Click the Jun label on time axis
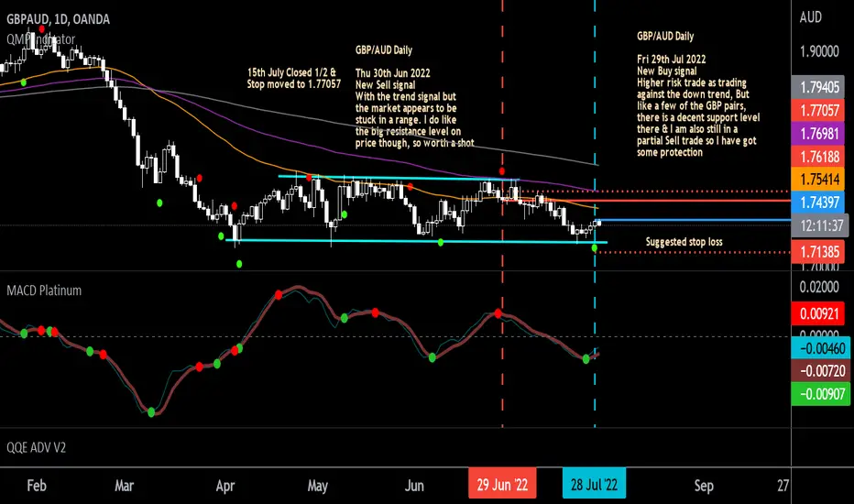This screenshot has height=504, width=854. [x=414, y=486]
